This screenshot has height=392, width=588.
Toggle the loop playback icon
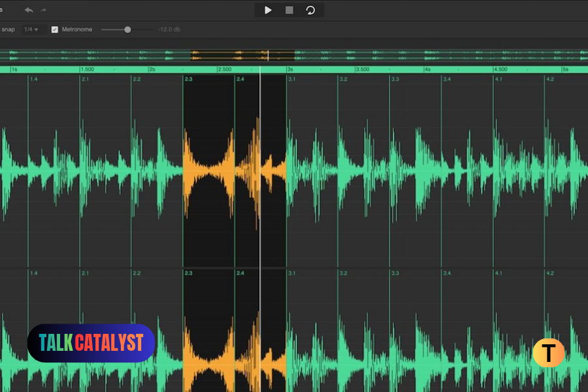(310, 10)
